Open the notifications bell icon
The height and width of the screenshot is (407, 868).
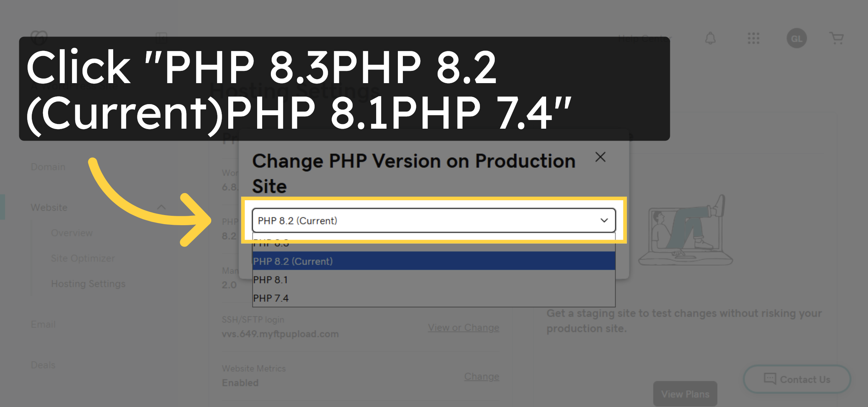click(710, 38)
